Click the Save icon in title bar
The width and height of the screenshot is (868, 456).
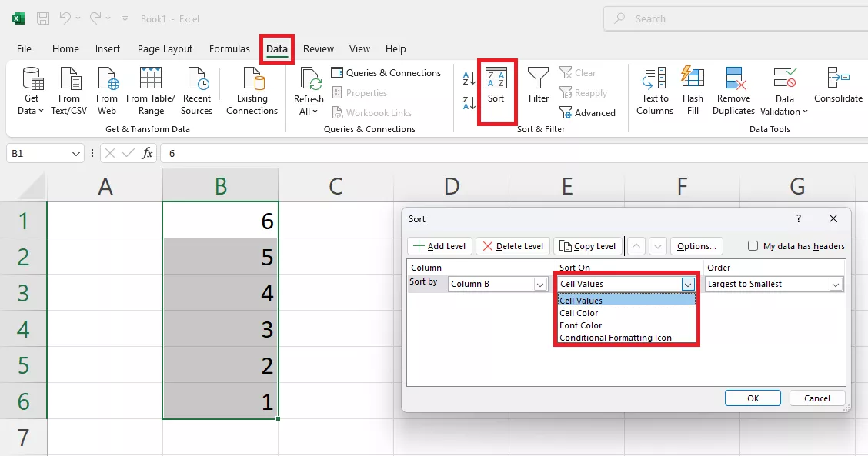click(42, 18)
